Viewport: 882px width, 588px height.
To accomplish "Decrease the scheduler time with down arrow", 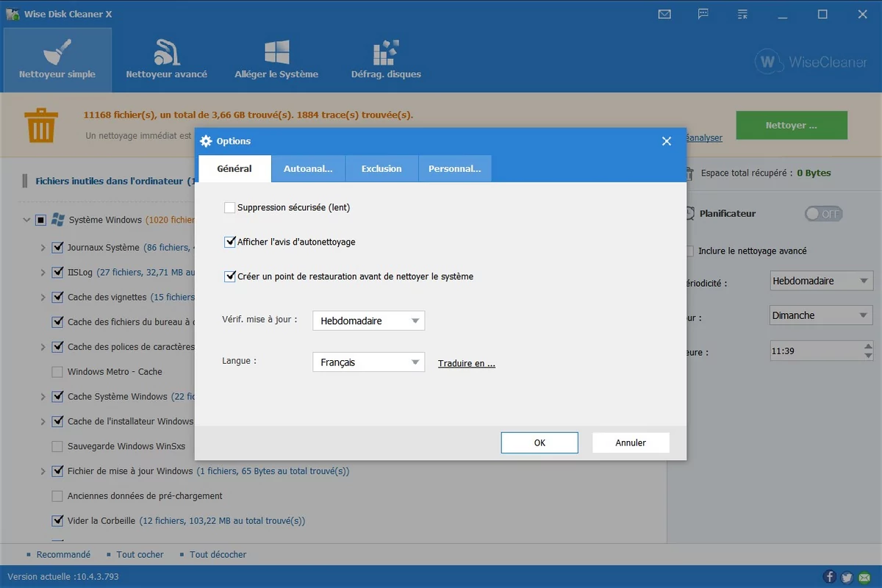I will tap(868, 356).
